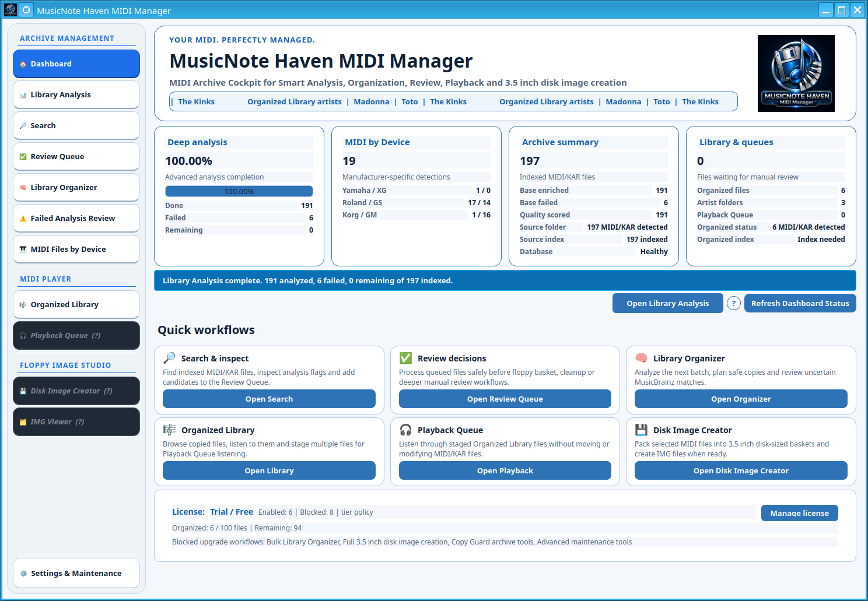The height and width of the screenshot is (601, 868).
Task: Click the Open Search button
Action: pos(269,399)
